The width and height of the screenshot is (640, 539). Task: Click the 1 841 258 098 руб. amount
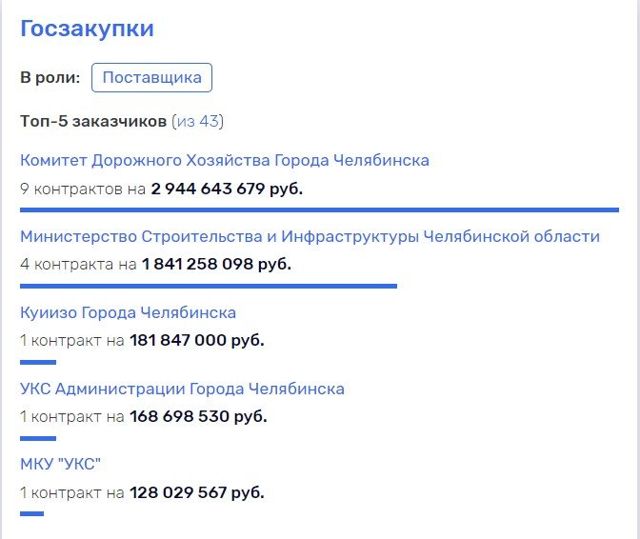tap(216, 265)
